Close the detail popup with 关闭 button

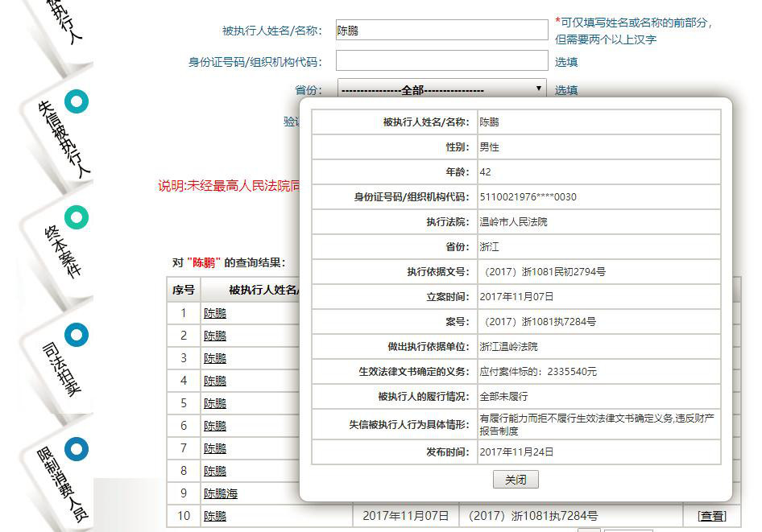coord(516,479)
